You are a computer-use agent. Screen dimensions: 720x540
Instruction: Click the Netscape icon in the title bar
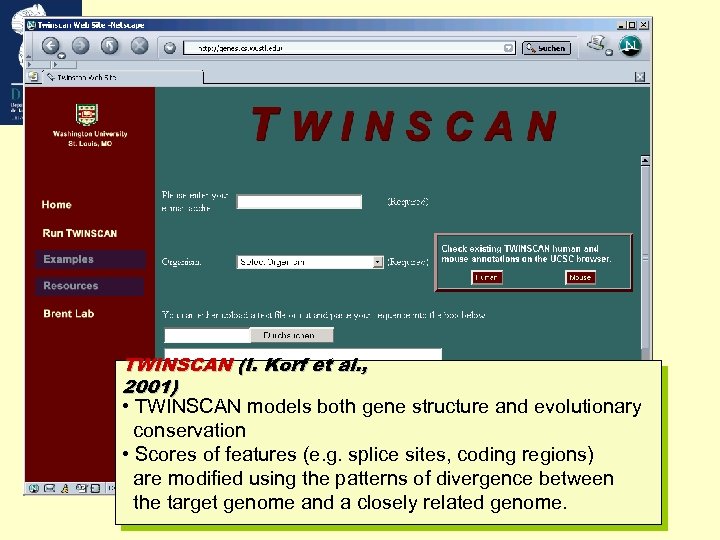point(31,25)
